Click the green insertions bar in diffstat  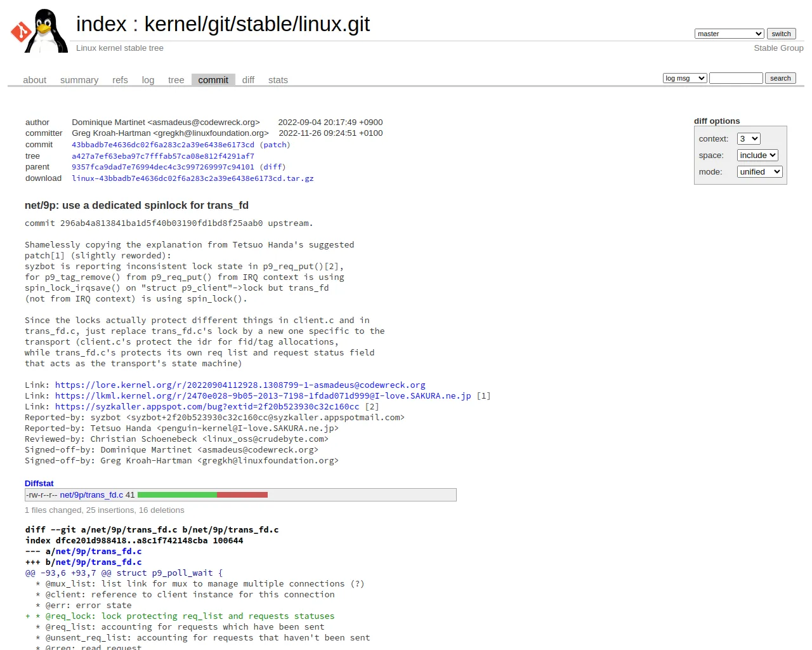tap(177, 494)
